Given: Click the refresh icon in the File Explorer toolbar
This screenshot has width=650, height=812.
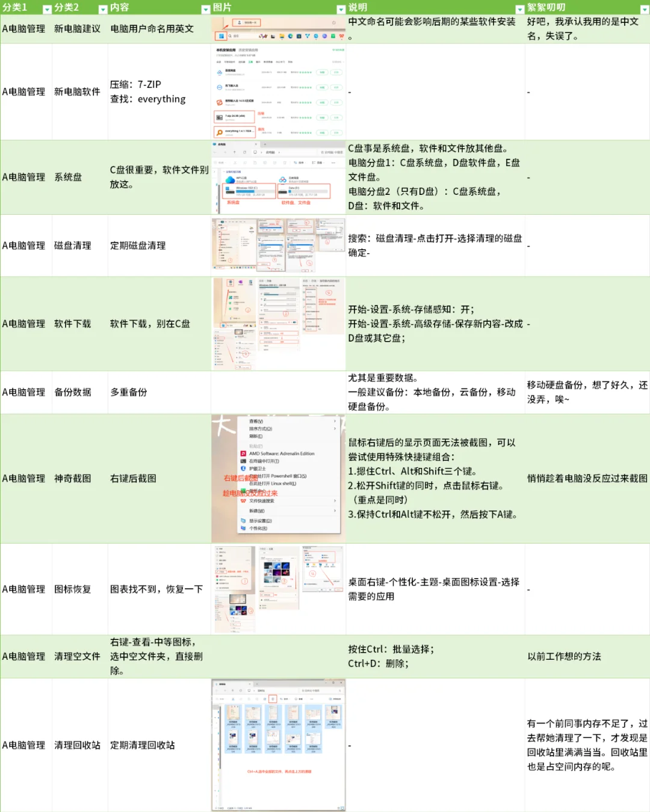Looking at the screenshot, I should point(244,153).
